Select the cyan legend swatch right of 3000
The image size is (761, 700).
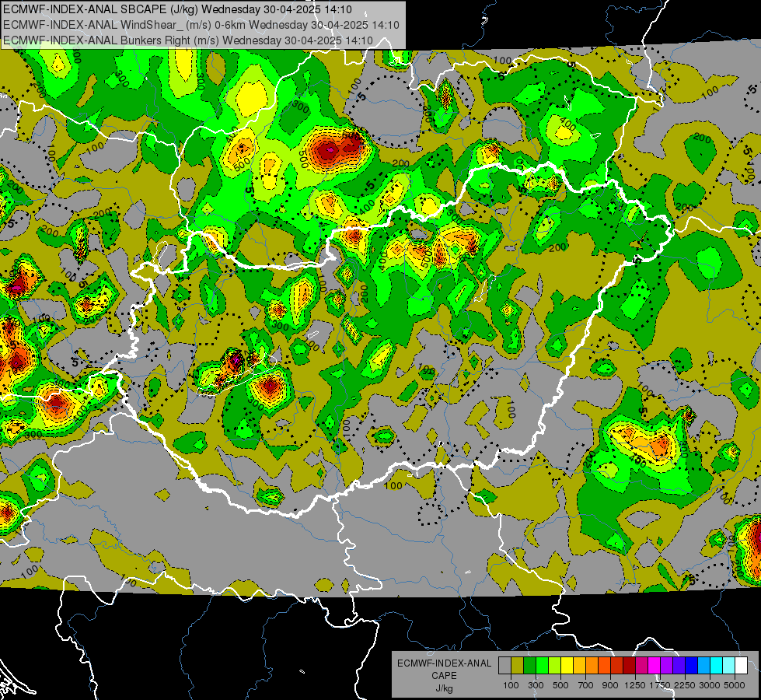tap(717, 666)
